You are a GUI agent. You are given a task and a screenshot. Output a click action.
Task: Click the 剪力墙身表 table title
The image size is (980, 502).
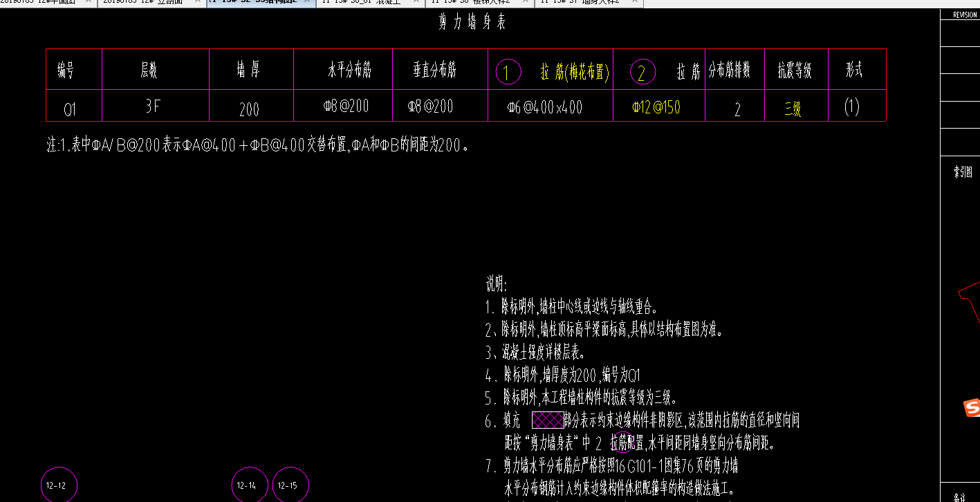click(472, 23)
